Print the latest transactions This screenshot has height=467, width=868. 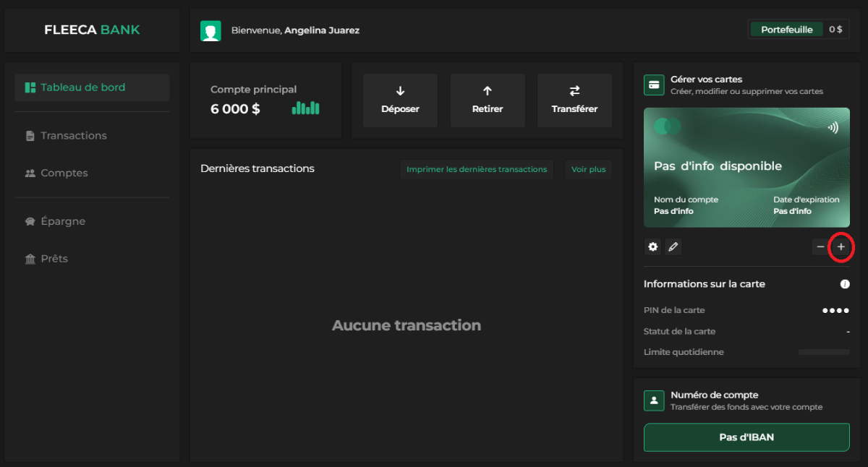[x=477, y=169]
